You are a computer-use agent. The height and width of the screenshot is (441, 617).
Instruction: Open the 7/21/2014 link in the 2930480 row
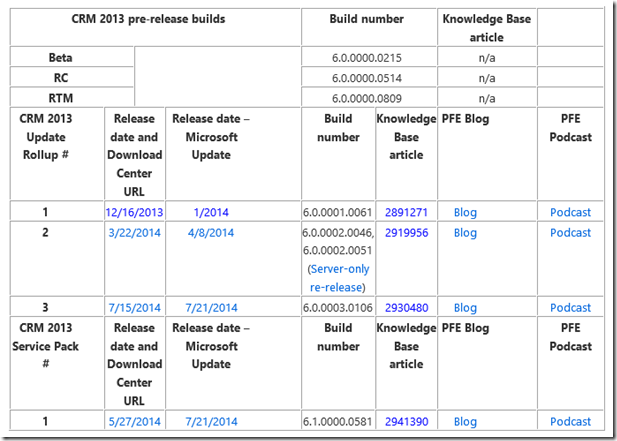[x=211, y=308]
